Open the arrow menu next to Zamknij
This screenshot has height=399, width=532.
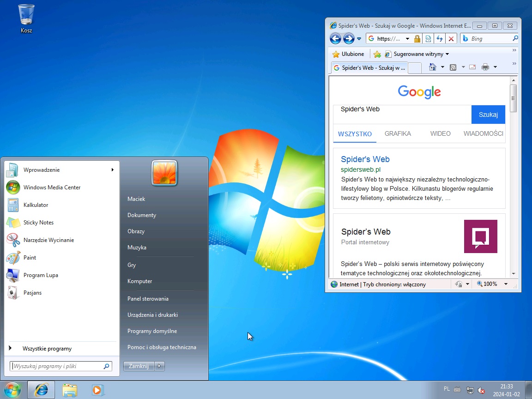[x=159, y=366]
